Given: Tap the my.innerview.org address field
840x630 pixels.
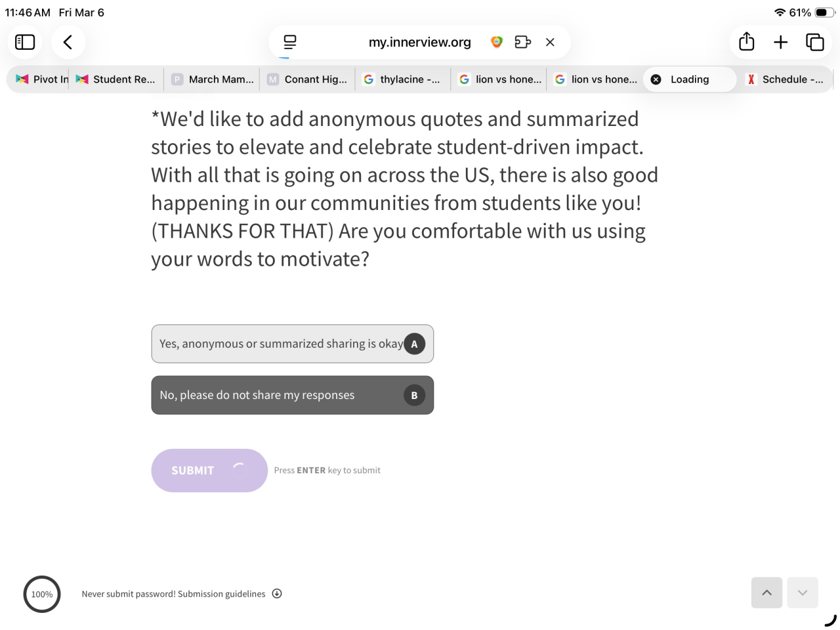Looking at the screenshot, I should [x=419, y=42].
